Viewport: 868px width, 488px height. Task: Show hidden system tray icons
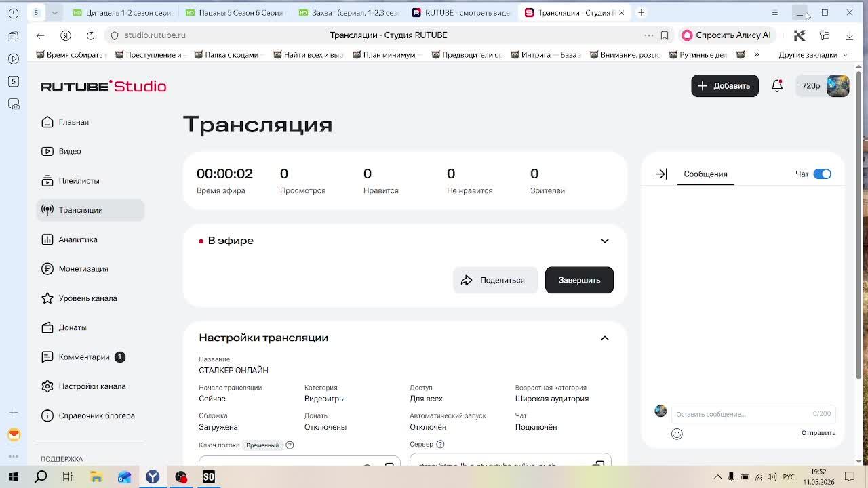point(717,477)
